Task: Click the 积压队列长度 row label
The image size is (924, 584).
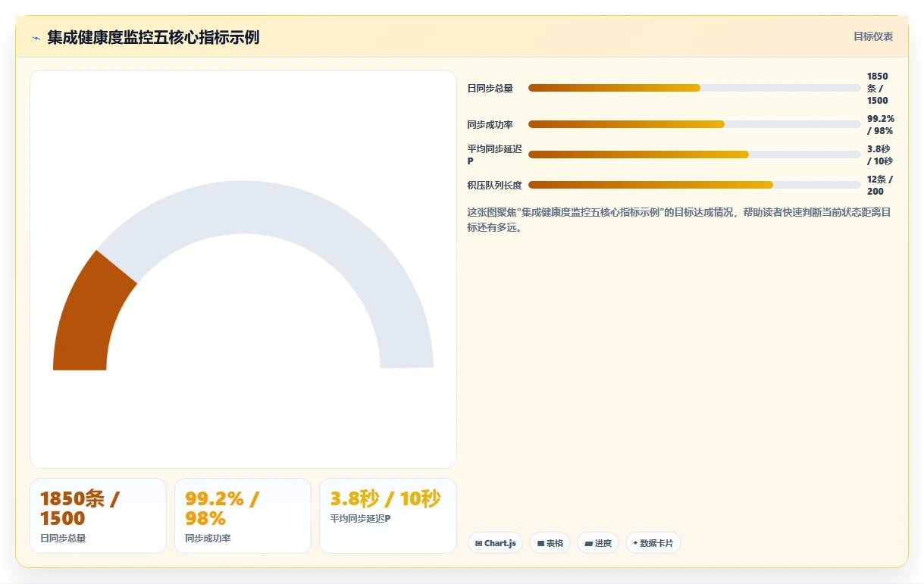Action: 495,186
